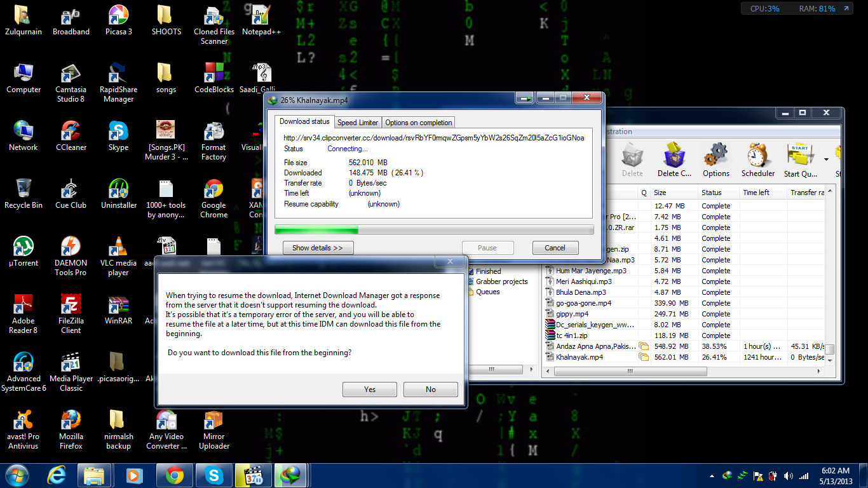The width and height of the screenshot is (868, 488).
Task: Click No in the resume dialog
Action: pyautogui.click(x=431, y=390)
